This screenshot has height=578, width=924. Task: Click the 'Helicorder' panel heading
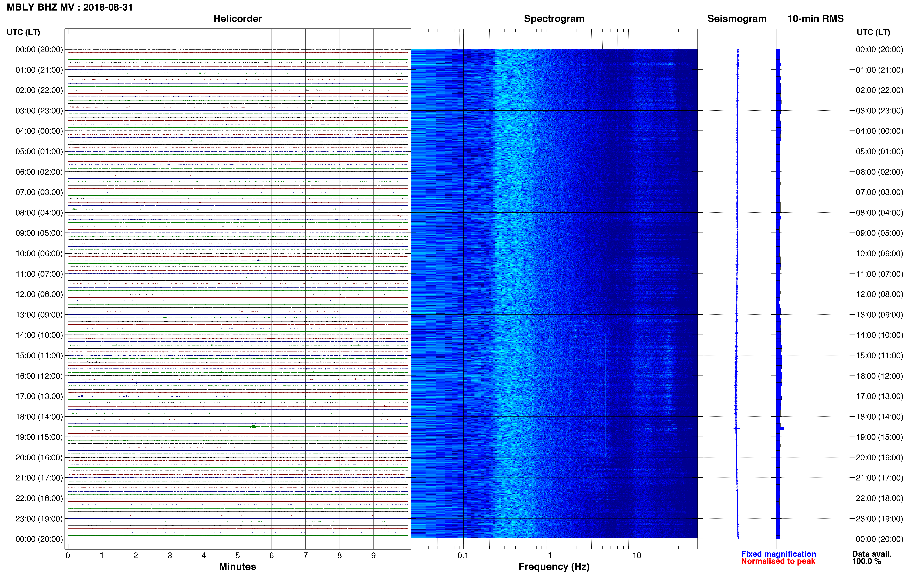click(x=238, y=19)
